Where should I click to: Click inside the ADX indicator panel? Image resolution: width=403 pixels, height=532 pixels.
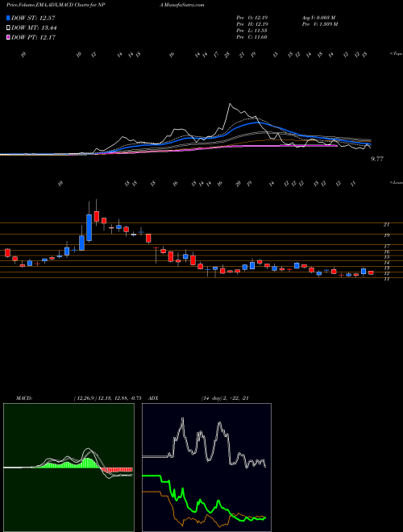[206, 468]
